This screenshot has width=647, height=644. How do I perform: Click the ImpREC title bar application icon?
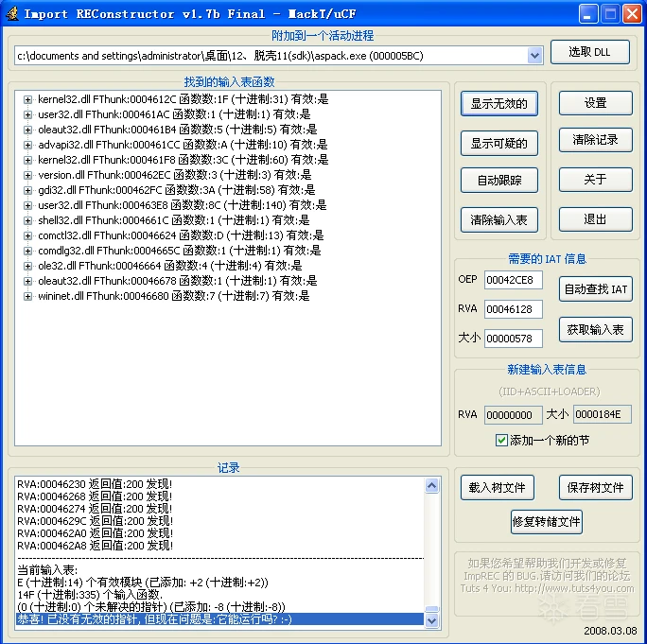11,13
